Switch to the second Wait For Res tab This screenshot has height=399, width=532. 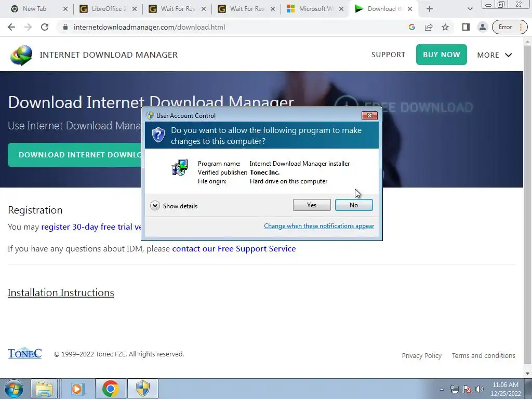pyautogui.click(x=247, y=9)
